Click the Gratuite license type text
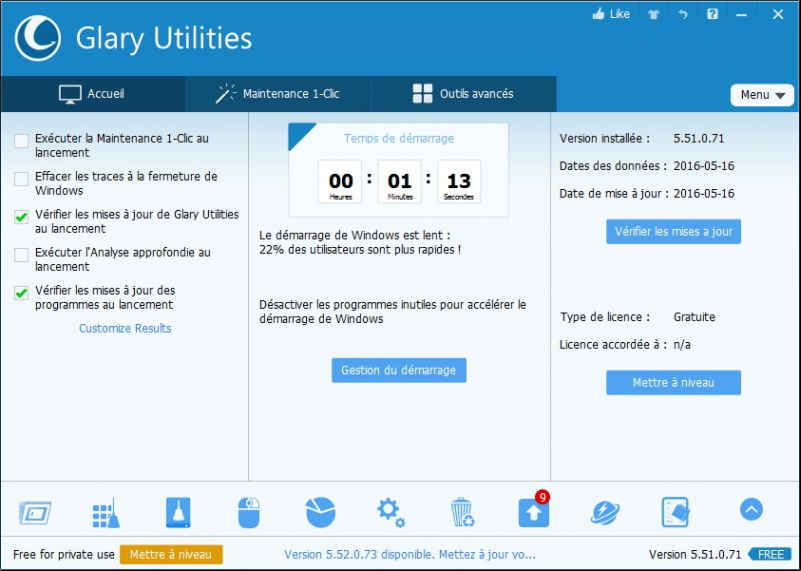The height and width of the screenshot is (571, 801). [694, 317]
